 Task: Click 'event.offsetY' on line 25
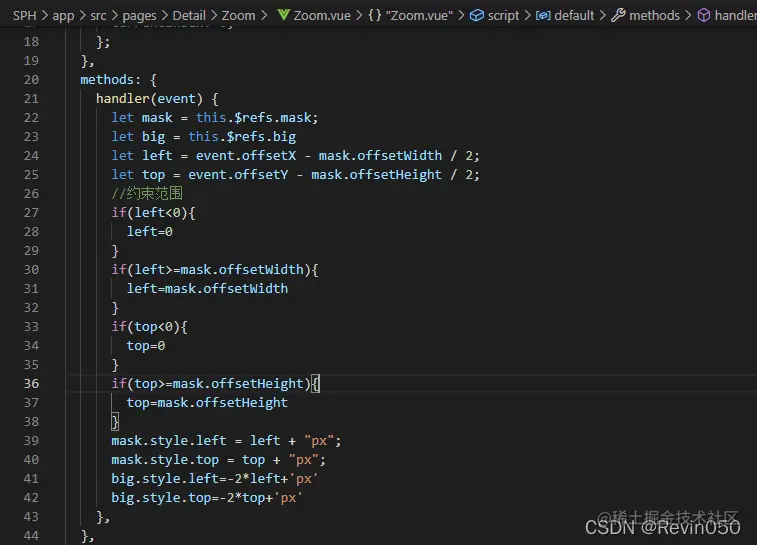(238, 175)
